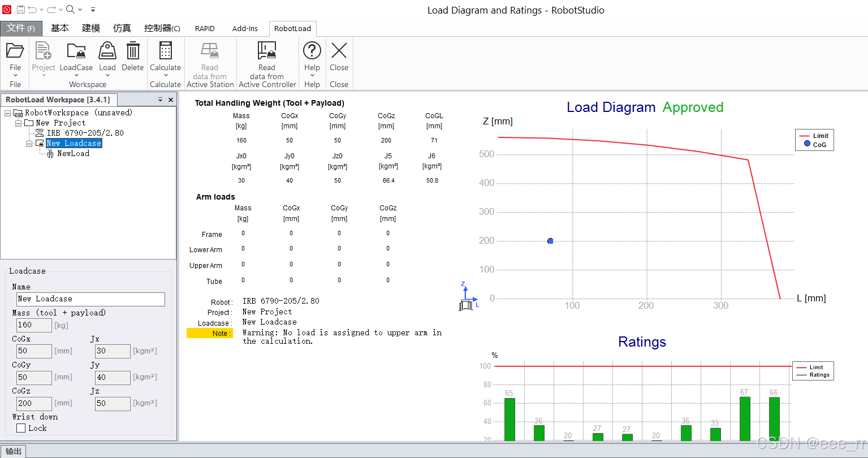Click the red RobotStudio application icon
Viewport: 868px width, 458px height.
point(7,10)
